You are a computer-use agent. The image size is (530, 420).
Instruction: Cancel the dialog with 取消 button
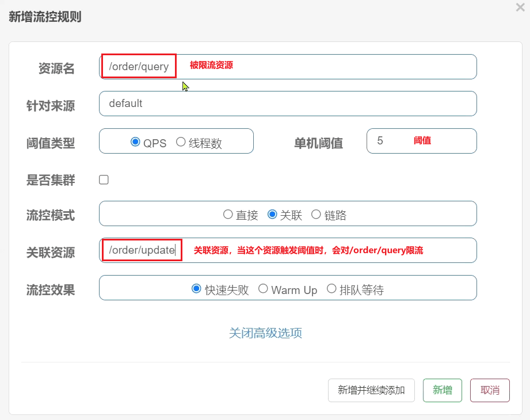[490, 390]
